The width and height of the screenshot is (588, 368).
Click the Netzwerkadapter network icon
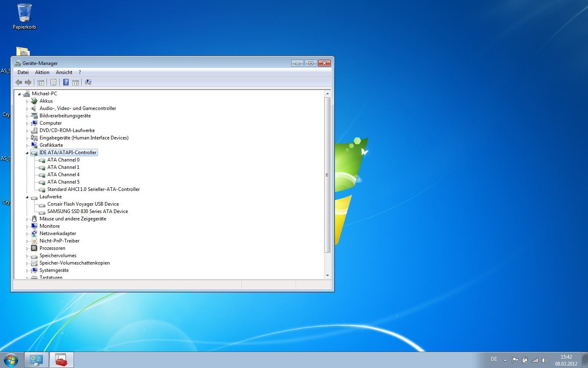pos(34,233)
